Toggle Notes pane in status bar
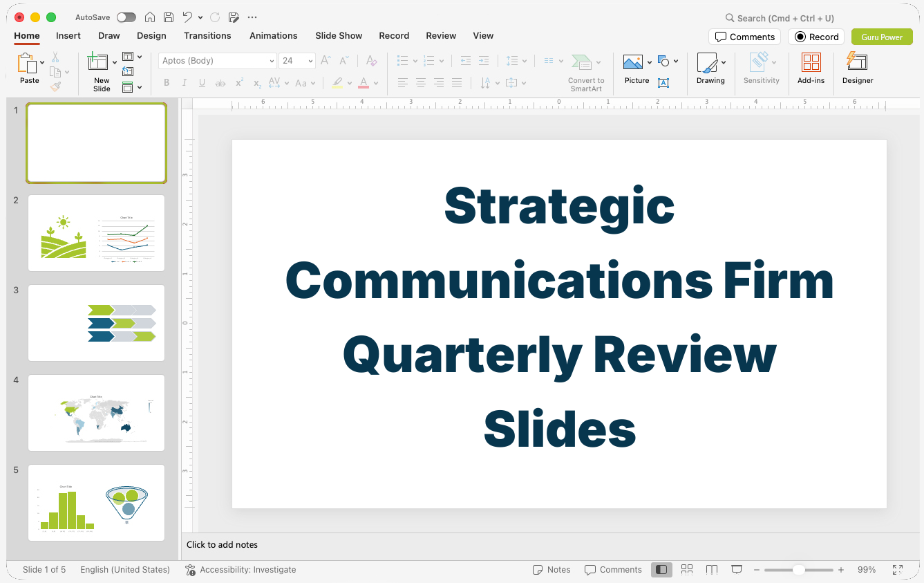This screenshot has width=924, height=583. pos(551,570)
